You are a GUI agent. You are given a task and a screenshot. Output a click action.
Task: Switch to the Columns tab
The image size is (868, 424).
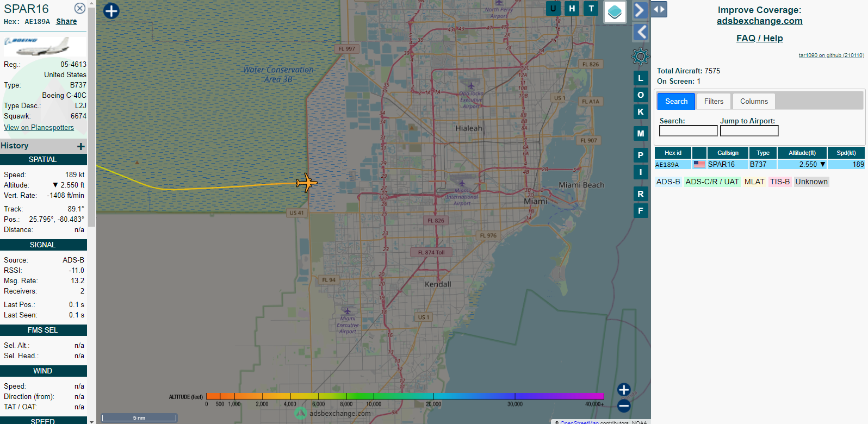click(754, 101)
